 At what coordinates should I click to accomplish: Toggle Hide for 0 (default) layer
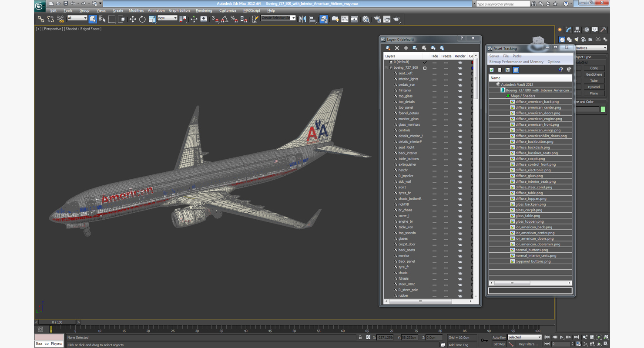tap(434, 62)
